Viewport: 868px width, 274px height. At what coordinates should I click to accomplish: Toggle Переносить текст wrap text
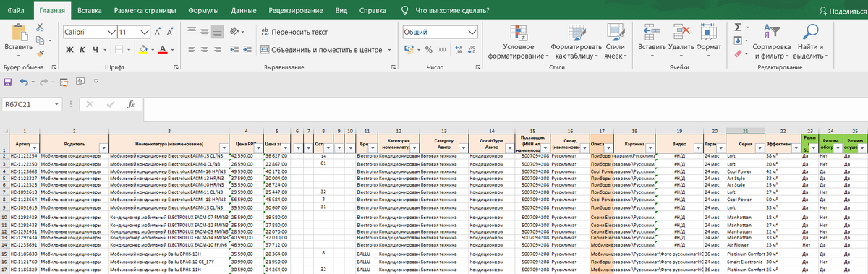295,32
